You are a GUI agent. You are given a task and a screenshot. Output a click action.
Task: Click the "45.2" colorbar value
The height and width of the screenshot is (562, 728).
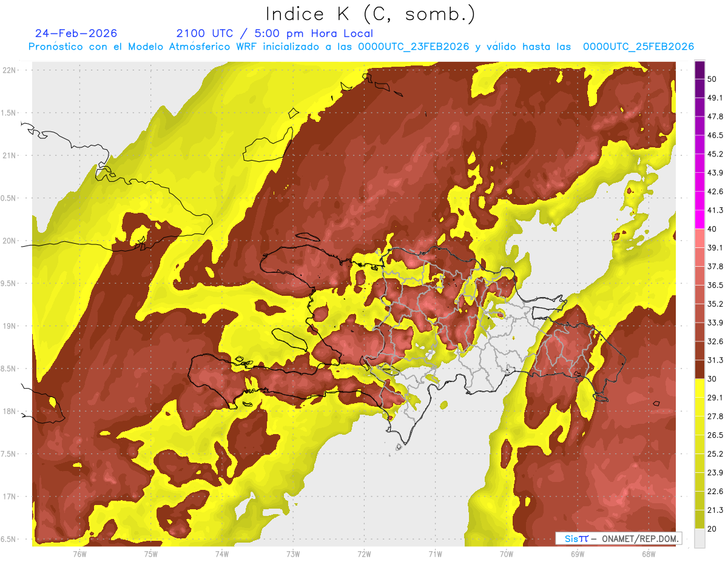[x=715, y=155]
